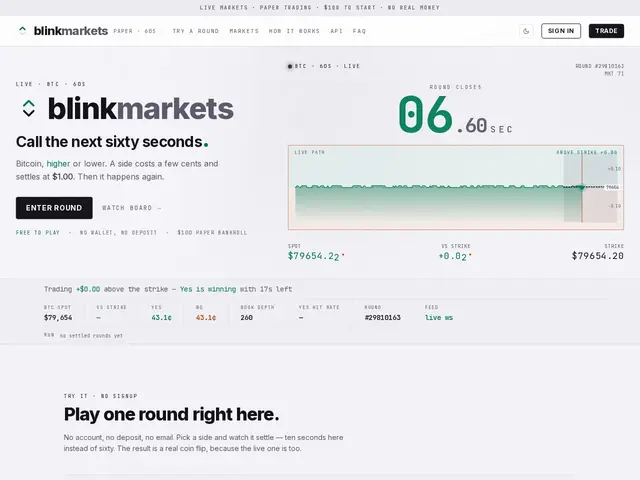Click the round value #29810163 in stats

click(382, 317)
